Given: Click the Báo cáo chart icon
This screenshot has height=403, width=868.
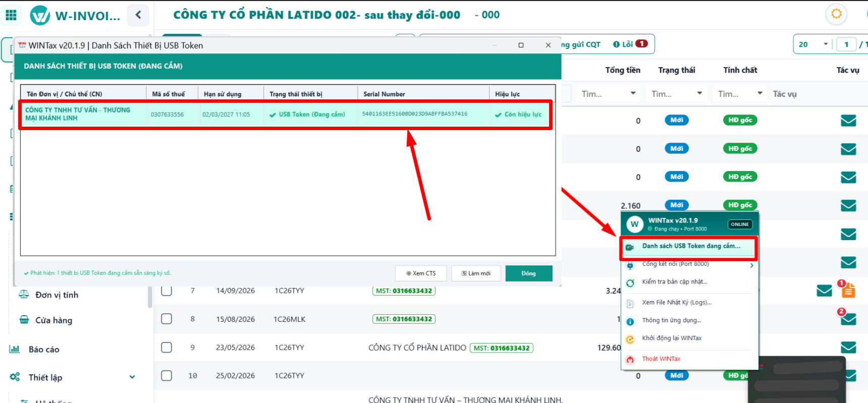Looking at the screenshot, I should point(15,349).
